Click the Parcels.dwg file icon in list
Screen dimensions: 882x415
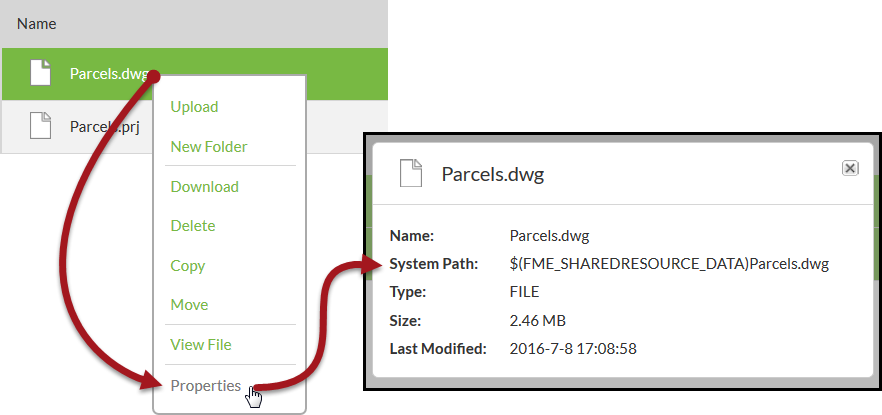(x=40, y=73)
